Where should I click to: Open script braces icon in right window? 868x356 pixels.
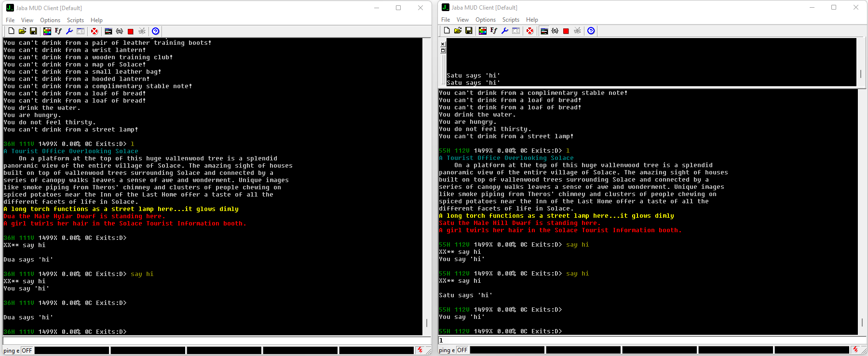(x=555, y=30)
